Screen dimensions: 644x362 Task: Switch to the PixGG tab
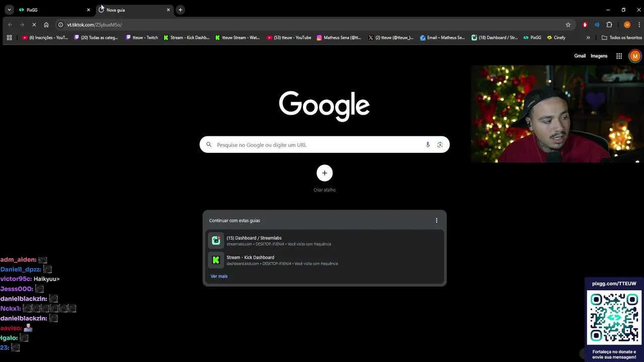click(x=54, y=10)
